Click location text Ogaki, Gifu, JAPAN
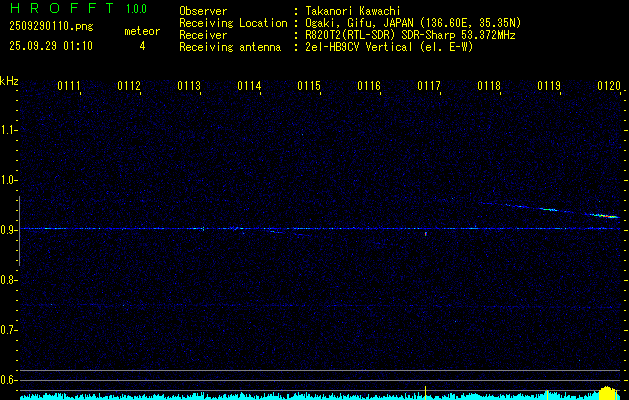The width and height of the screenshot is (629, 400). [x=357, y=23]
